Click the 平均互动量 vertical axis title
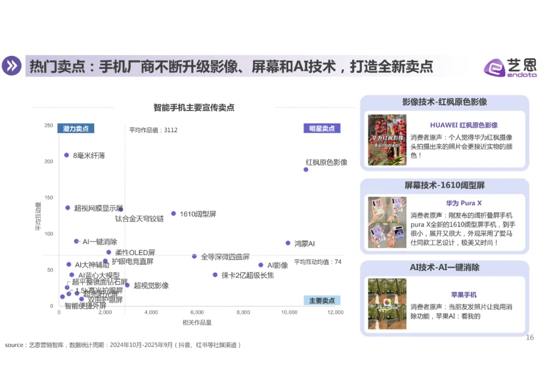The width and height of the screenshot is (555, 392). tap(38, 216)
